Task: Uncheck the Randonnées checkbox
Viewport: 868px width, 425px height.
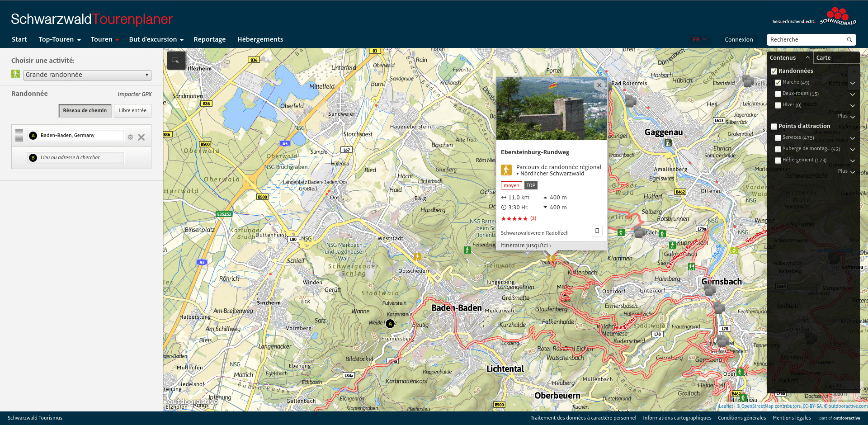Action: click(774, 71)
